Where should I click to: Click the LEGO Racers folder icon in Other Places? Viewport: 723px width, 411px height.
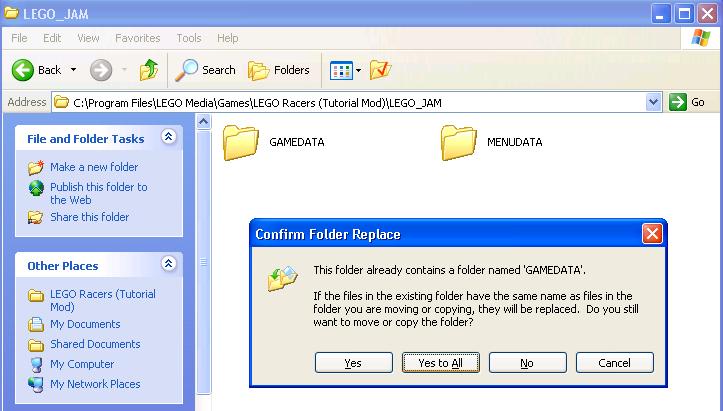(36, 295)
